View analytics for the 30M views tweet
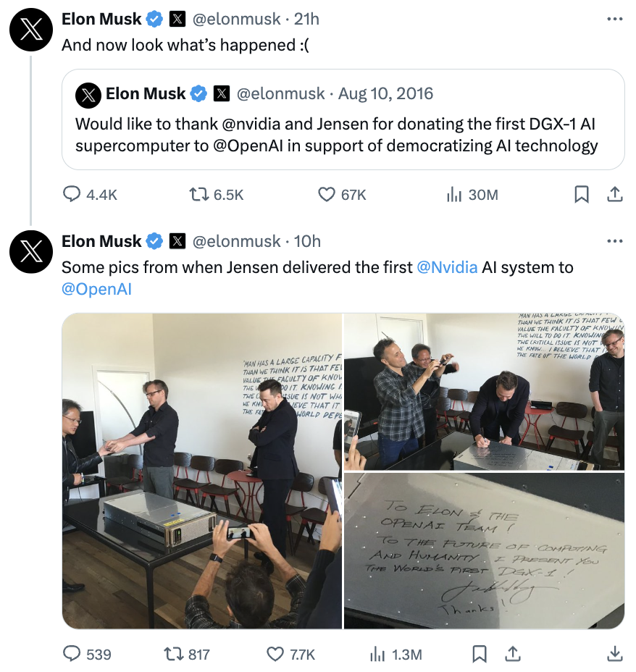 tap(454, 194)
